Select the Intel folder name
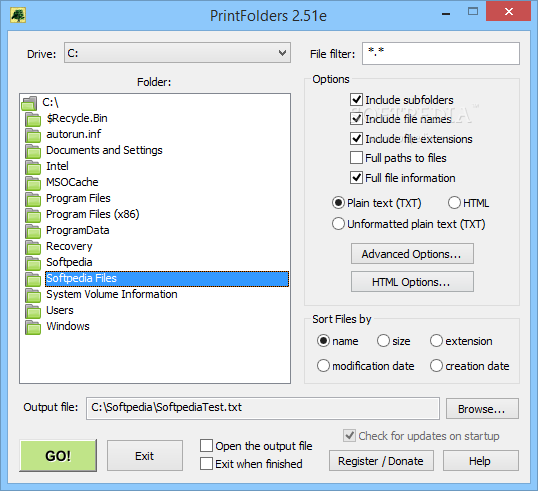Viewport: 538px width, 491px height. [57, 166]
